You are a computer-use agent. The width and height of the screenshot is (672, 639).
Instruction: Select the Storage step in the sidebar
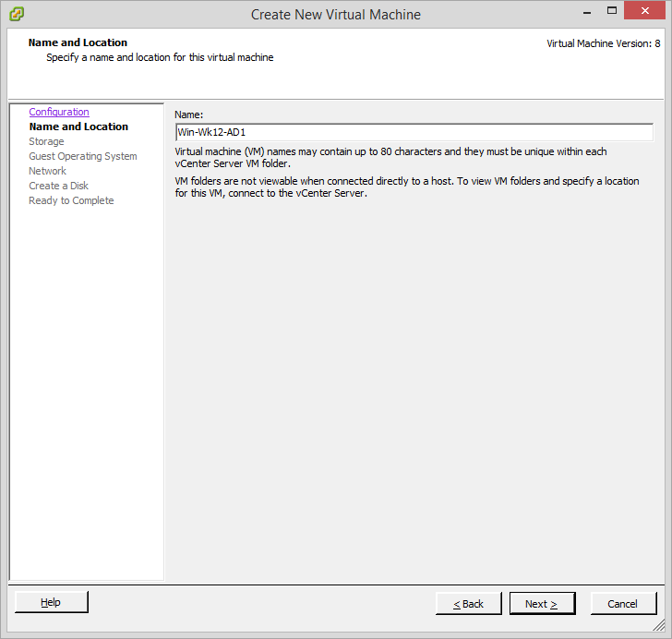coord(46,141)
